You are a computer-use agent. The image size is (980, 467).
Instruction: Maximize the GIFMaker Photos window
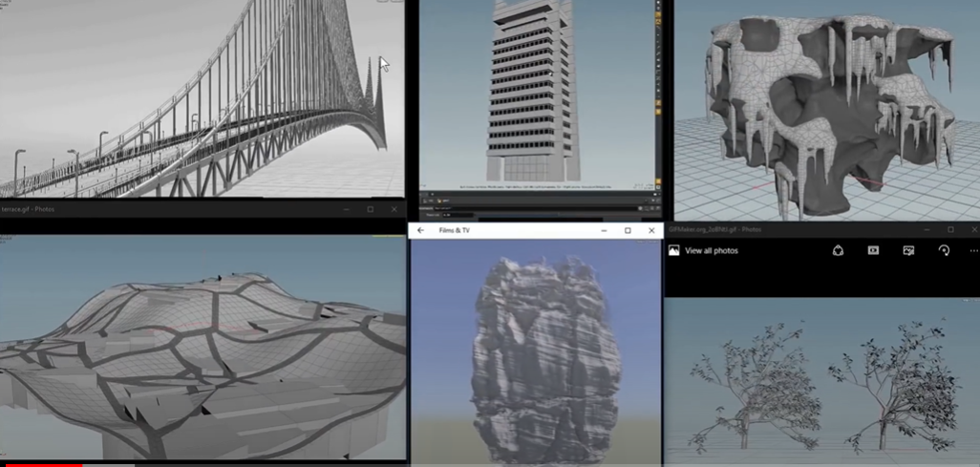950,229
